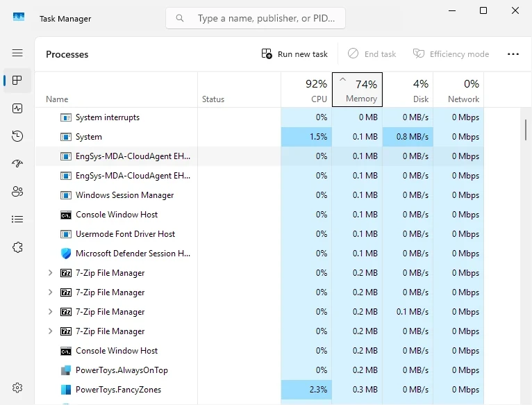Click the PowerToys.FancyZones icon
This screenshot has width=532, height=405.
point(66,390)
